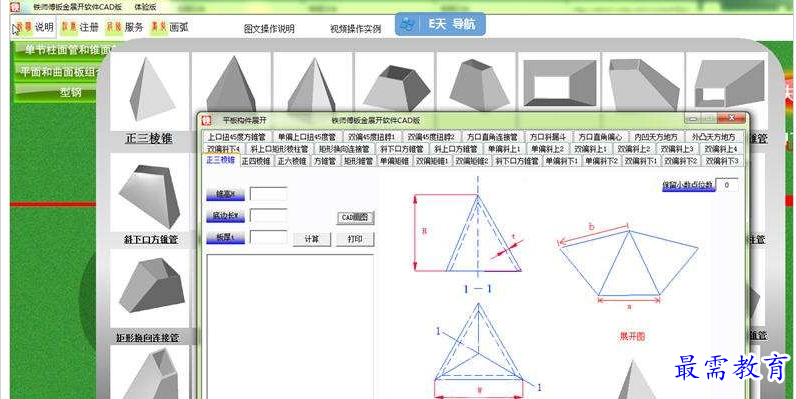The height and width of the screenshot is (399, 796).
Task: Switch to the 双偏45度扭脖2 tab
Action: [432, 137]
